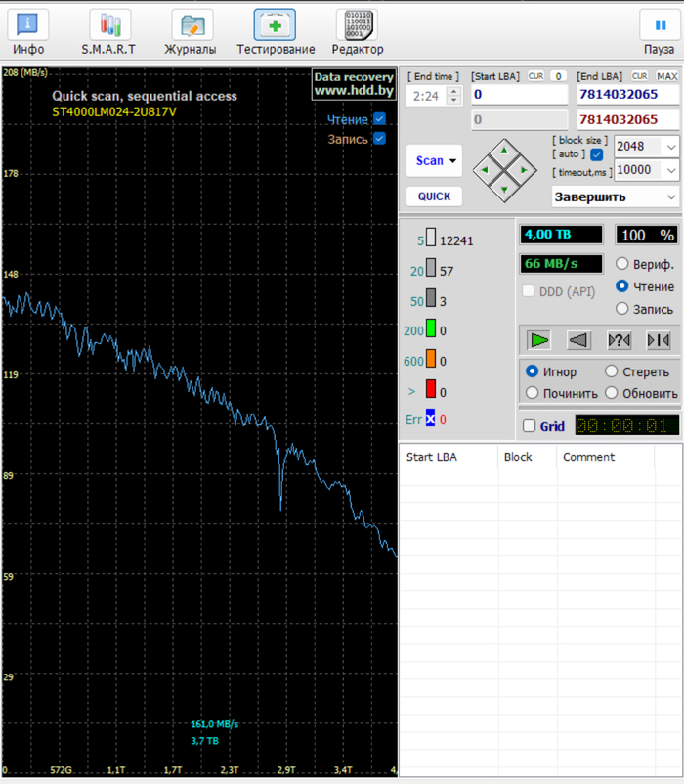Click the right arrow on the diamond navigator
The image size is (684, 784).
(524, 170)
